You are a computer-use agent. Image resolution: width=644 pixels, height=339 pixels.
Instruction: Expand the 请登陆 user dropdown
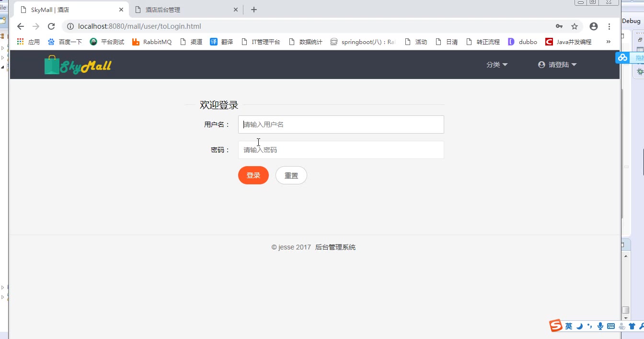pos(557,65)
